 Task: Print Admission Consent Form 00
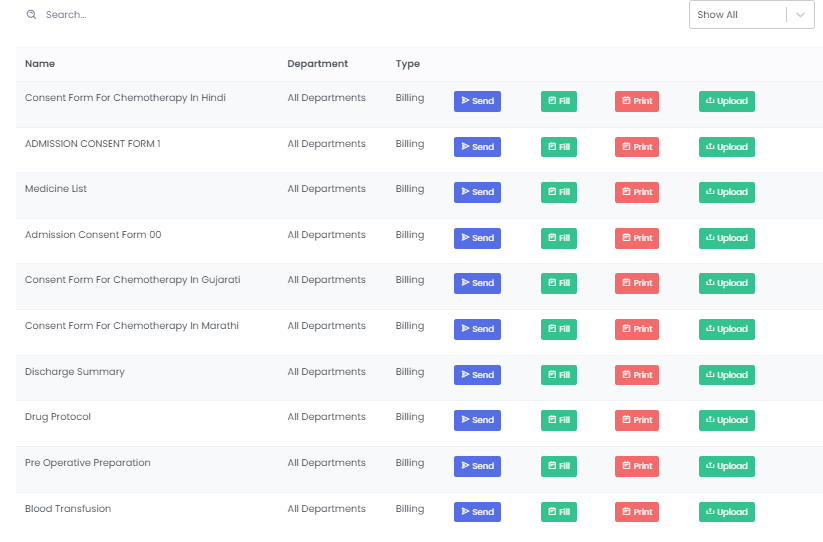click(637, 238)
